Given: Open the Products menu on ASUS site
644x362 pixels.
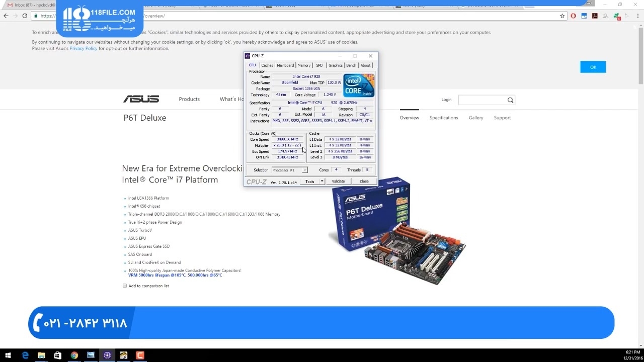Looking at the screenshot, I should coord(189,99).
